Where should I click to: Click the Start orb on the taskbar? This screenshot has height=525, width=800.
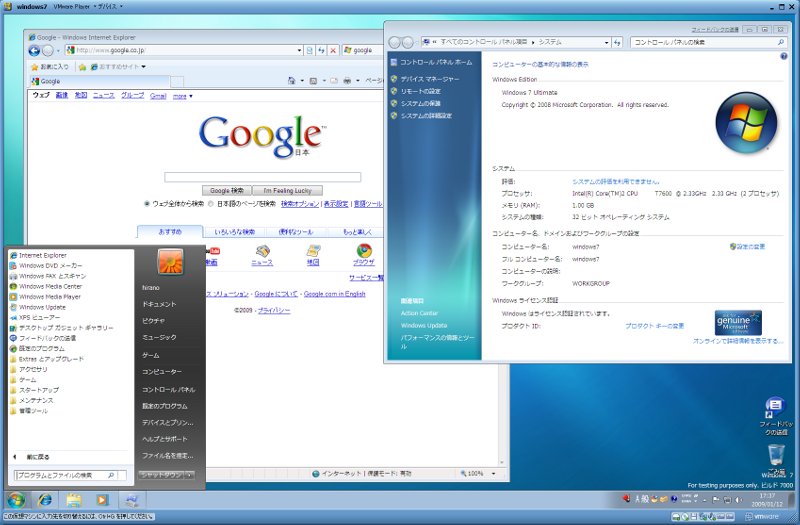[16, 500]
